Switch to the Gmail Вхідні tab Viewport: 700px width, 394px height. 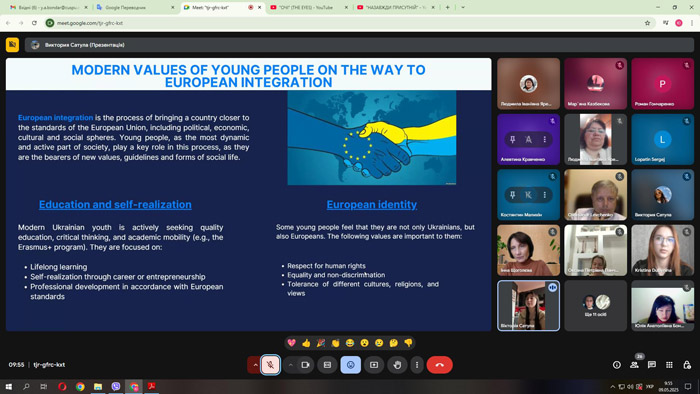pos(49,7)
